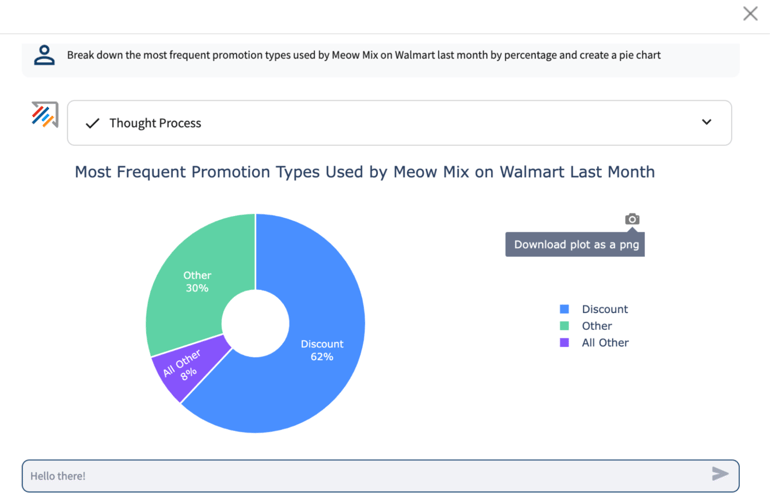
Task: Click the user avatar icon
Action: pos(44,55)
